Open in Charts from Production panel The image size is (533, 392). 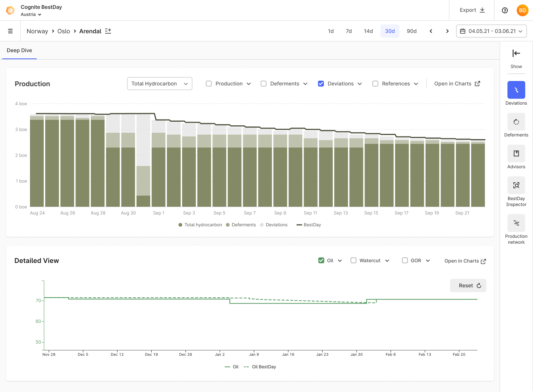pyautogui.click(x=457, y=84)
